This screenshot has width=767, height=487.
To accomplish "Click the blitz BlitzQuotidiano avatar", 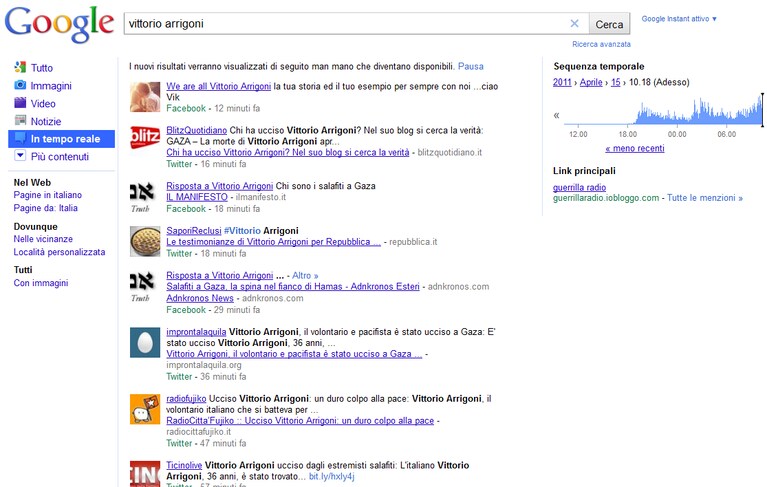I will (x=145, y=137).
